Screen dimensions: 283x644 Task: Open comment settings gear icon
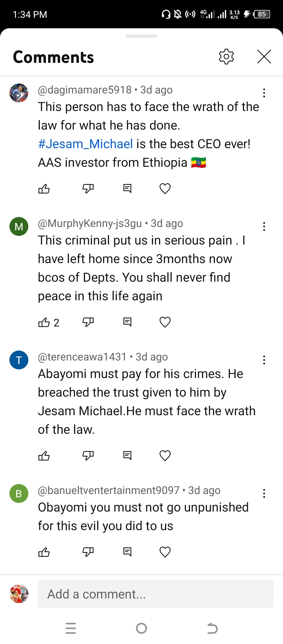(x=226, y=57)
